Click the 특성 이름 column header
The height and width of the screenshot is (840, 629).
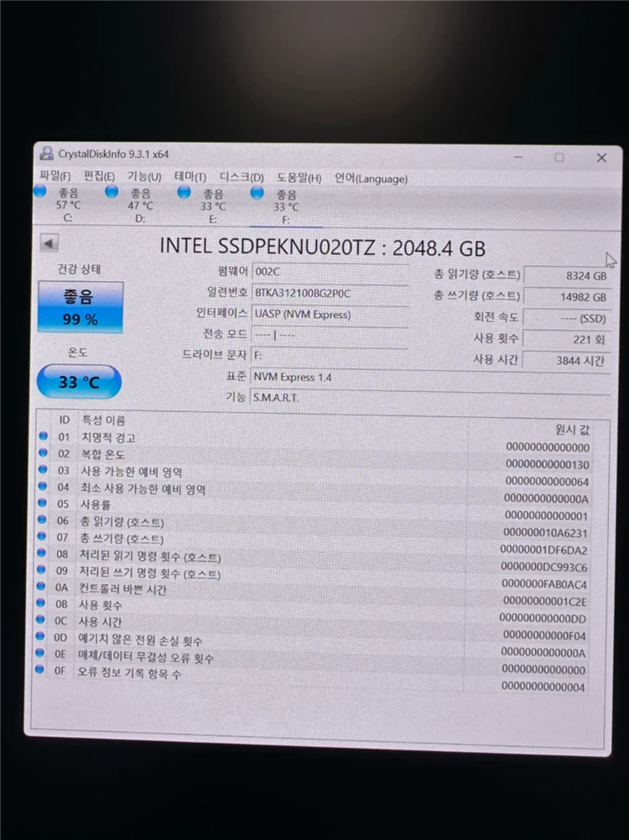coord(103,420)
